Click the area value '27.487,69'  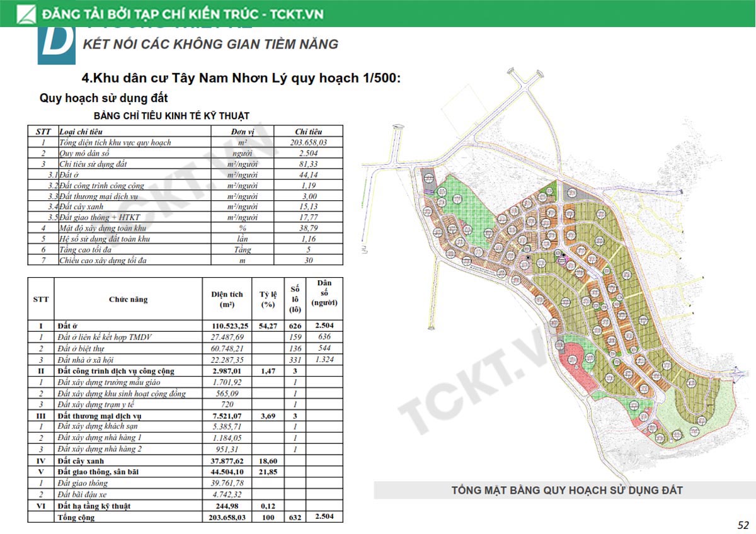coord(227,338)
